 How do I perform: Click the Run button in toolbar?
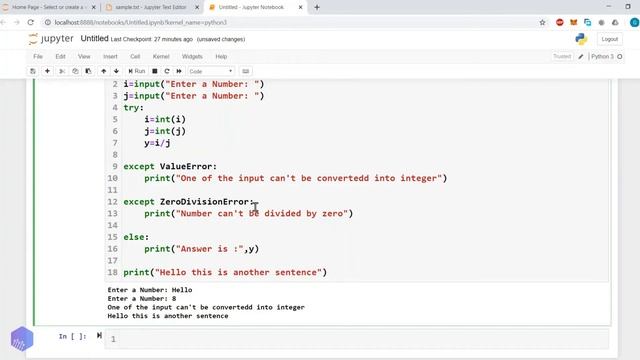tap(137, 71)
